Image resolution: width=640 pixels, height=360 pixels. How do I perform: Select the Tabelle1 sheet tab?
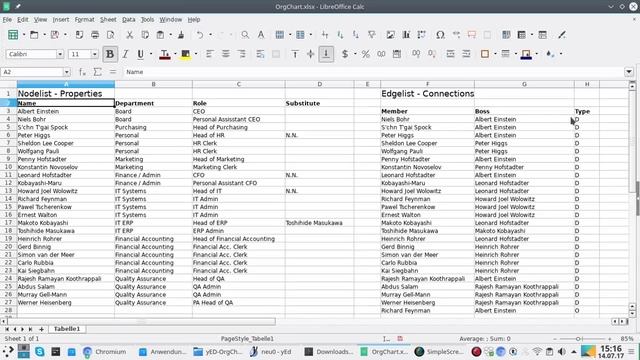point(67,329)
